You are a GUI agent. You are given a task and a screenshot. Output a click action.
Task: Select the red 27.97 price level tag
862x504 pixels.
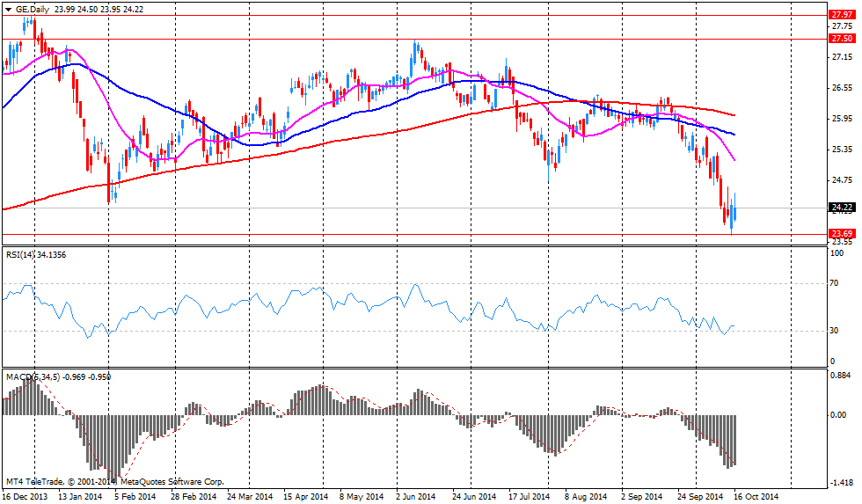tap(841, 15)
